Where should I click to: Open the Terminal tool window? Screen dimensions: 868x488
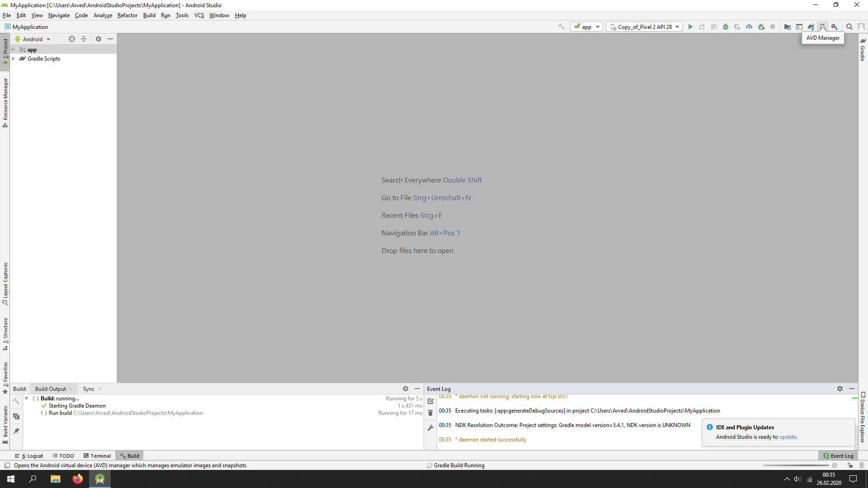pos(97,455)
